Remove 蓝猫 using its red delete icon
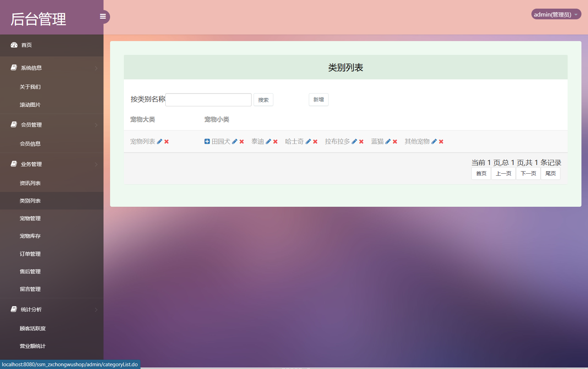Screen dimensions: 588x369 [394, 141]
